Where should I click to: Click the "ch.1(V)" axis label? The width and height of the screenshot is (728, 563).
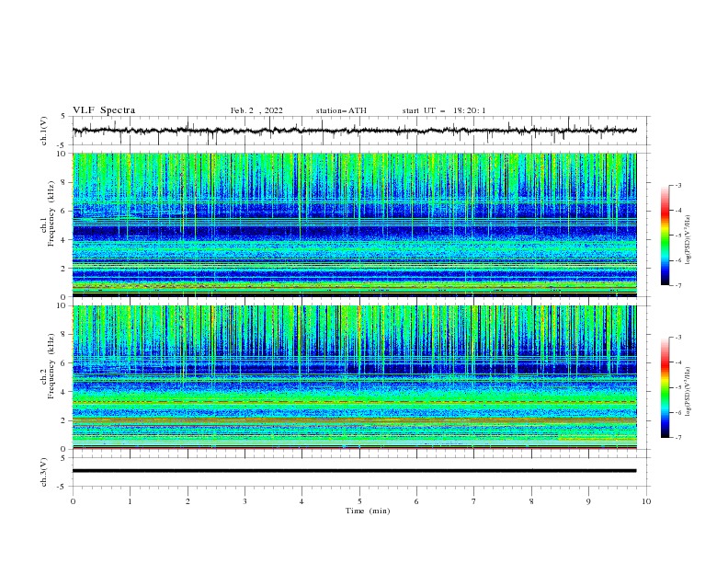[44, 131]
